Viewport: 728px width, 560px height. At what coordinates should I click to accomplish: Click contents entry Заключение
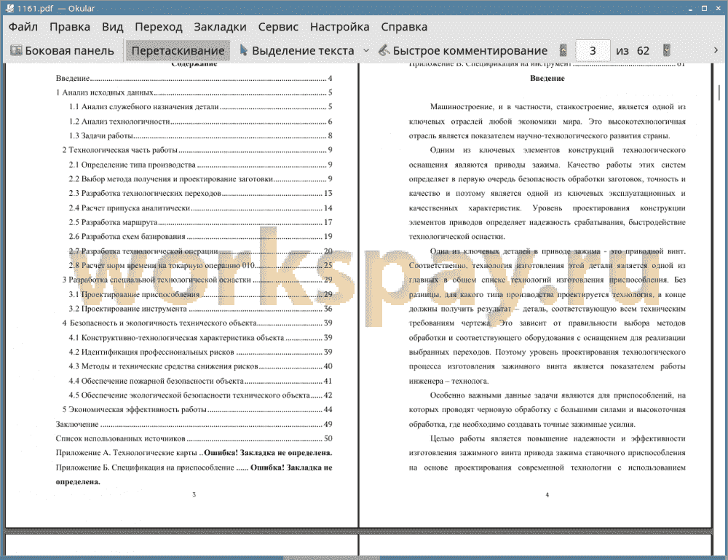194,425
